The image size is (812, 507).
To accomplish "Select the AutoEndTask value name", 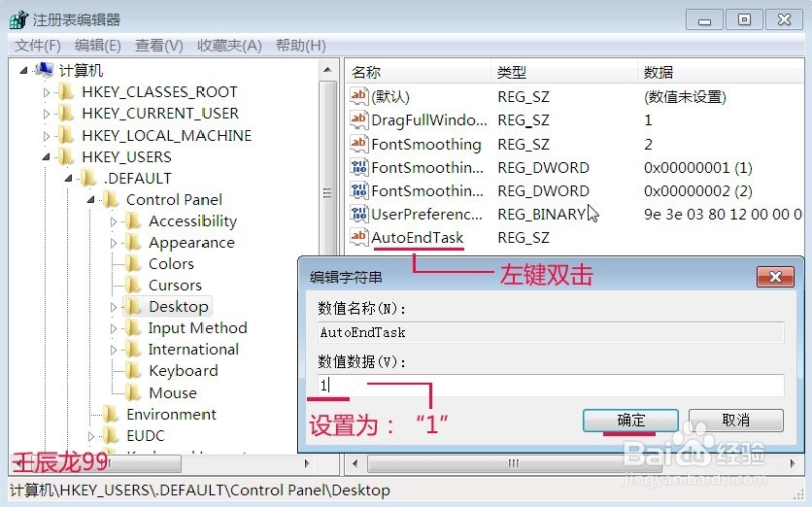I will pyautogui.click(x=417, y=238).
